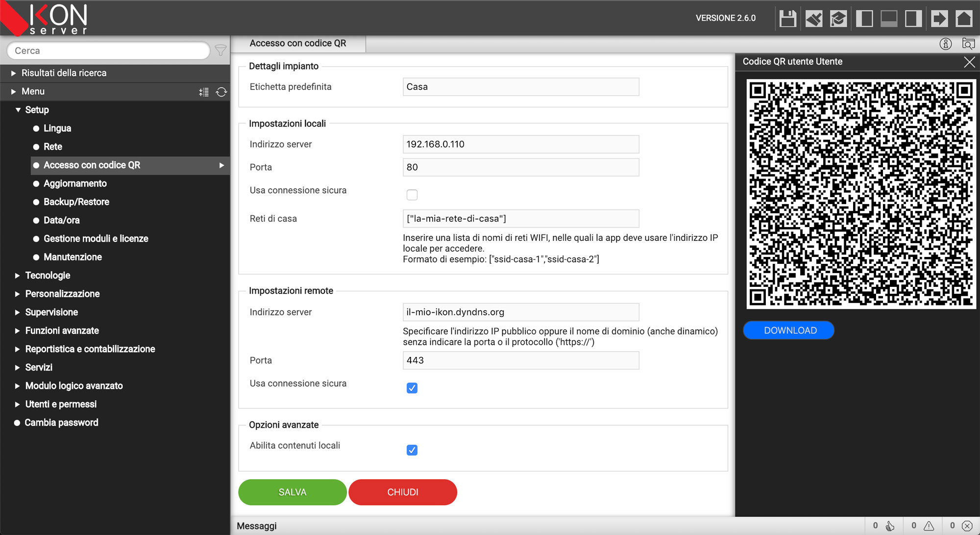The width and height of the screenshot is (980, 535).
Task: Click local Porta field showing 80
Action: (x=521, y=167)
